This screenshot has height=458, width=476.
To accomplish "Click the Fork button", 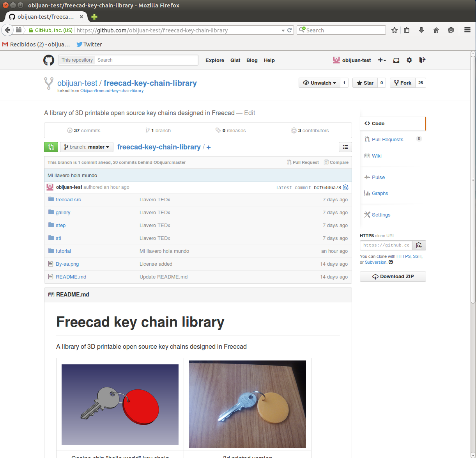I will pos(403,83).
